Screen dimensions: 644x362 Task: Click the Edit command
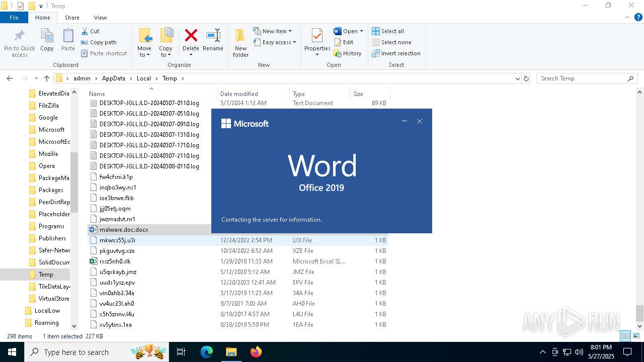tap(344, 42)
